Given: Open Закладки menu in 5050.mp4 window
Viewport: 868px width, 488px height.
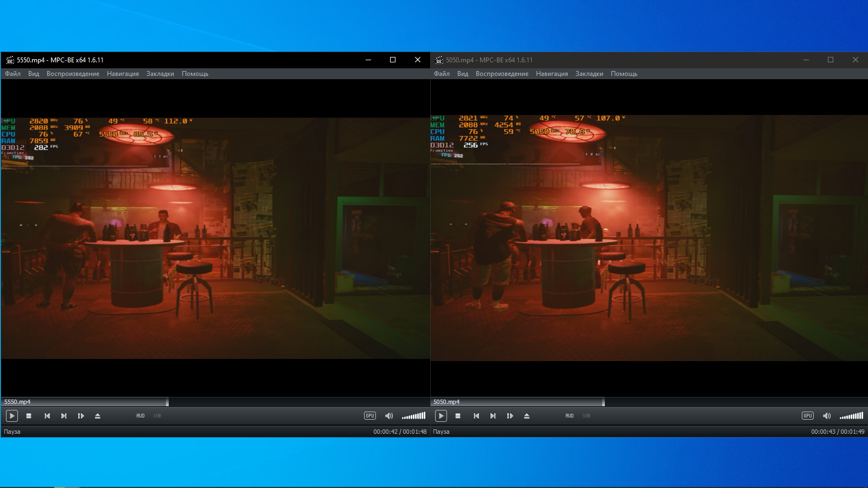Looking at the screenshot, I should pyautogui.click(x=589, y=74).
